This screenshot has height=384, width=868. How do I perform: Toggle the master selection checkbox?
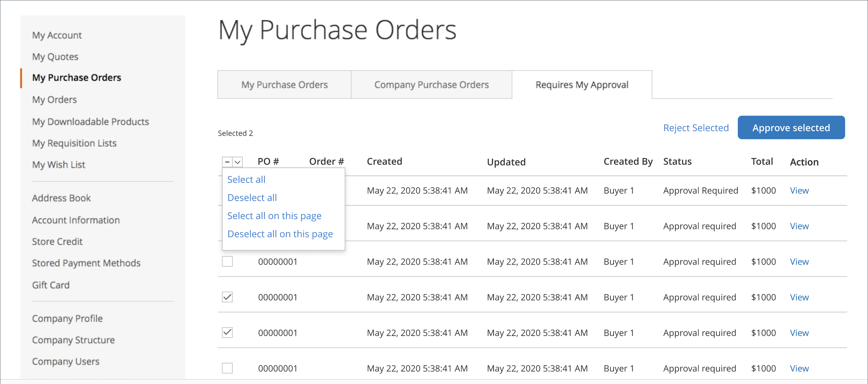[x=227, y=162]
